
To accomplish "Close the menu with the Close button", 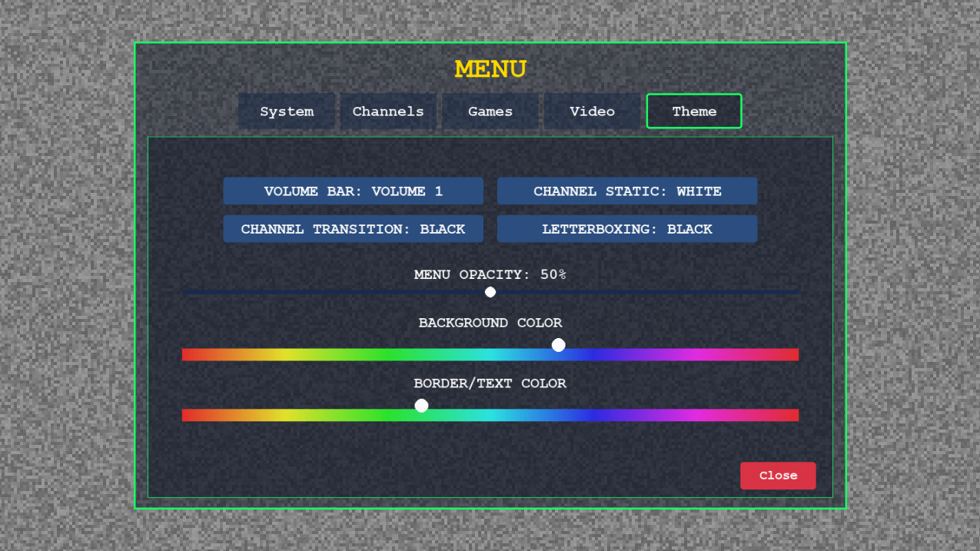I will pyautogui.click(x=778, y=476).
